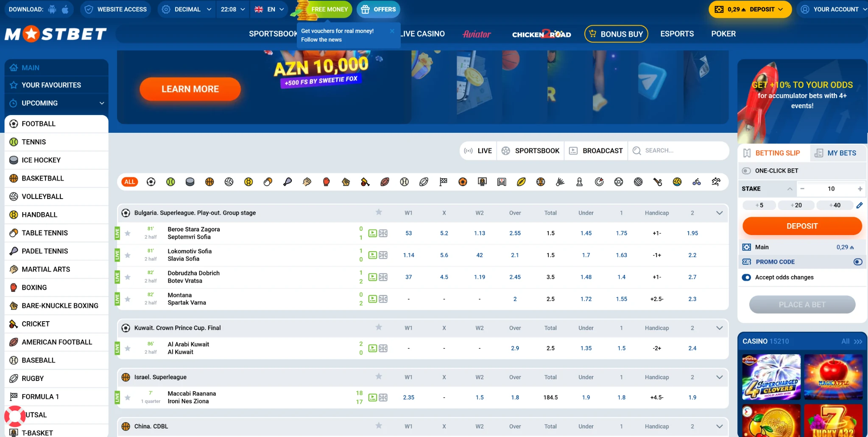Click the search magnifier icon

point(636,151)
